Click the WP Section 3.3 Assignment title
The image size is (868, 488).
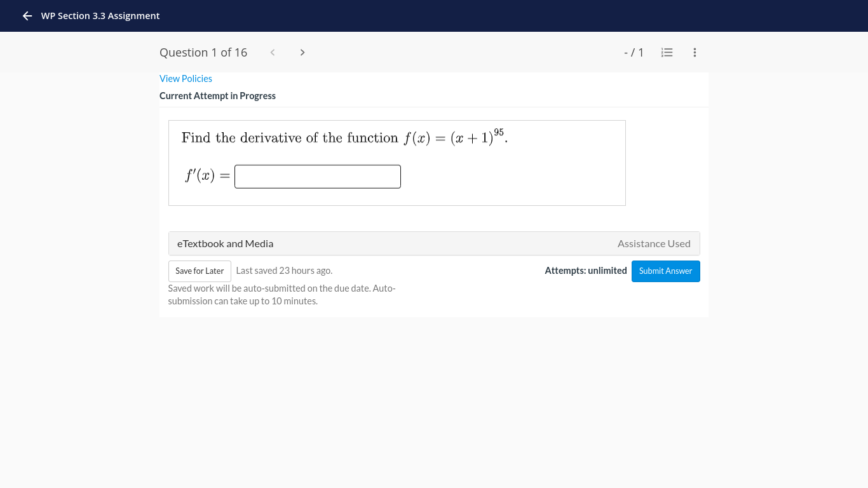[x=100, y=15]
